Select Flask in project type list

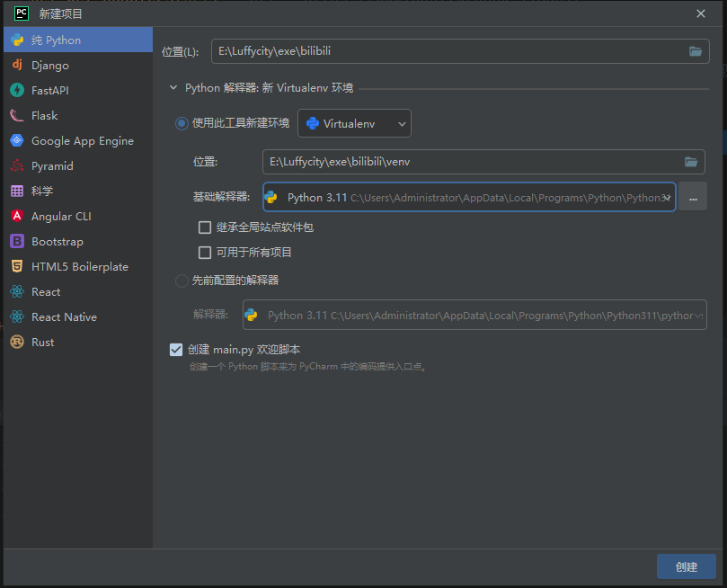pos(78,115)
